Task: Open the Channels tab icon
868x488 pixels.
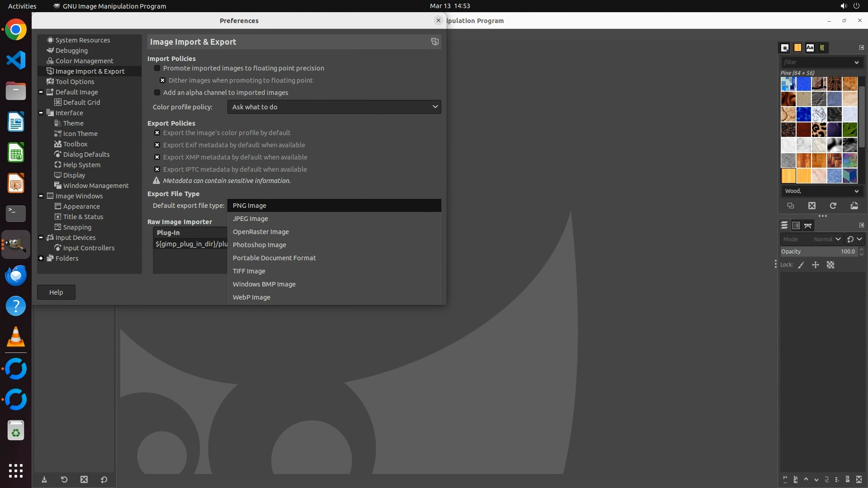Action: [796, 225]
